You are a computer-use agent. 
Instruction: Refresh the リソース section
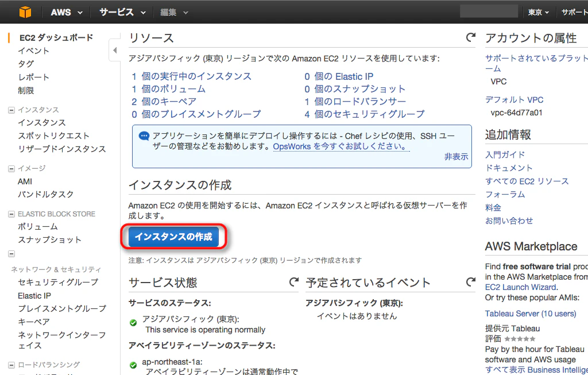click(470, 37)
